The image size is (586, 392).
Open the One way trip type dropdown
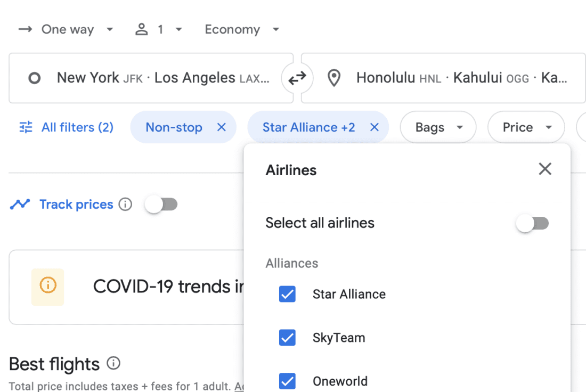click(66, 29)
